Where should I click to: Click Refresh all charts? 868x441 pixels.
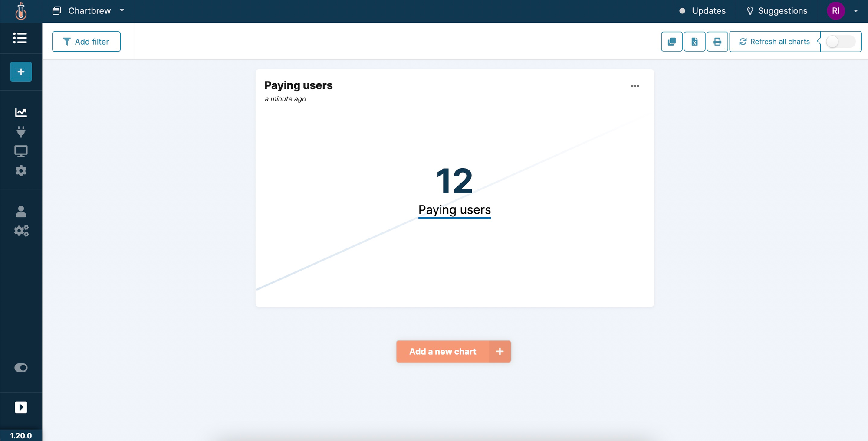pyautogui.click(x=775, y=41)
